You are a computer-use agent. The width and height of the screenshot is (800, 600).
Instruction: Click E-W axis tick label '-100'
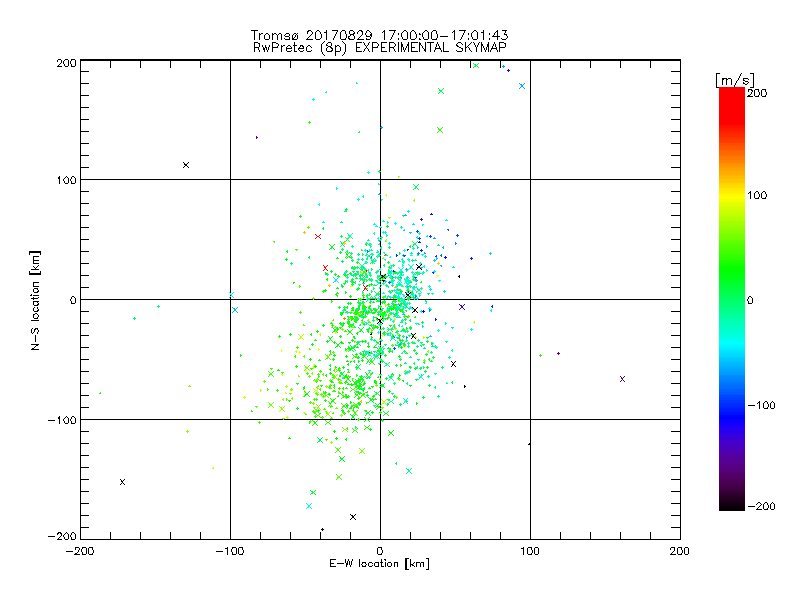(x=230, y=551)
